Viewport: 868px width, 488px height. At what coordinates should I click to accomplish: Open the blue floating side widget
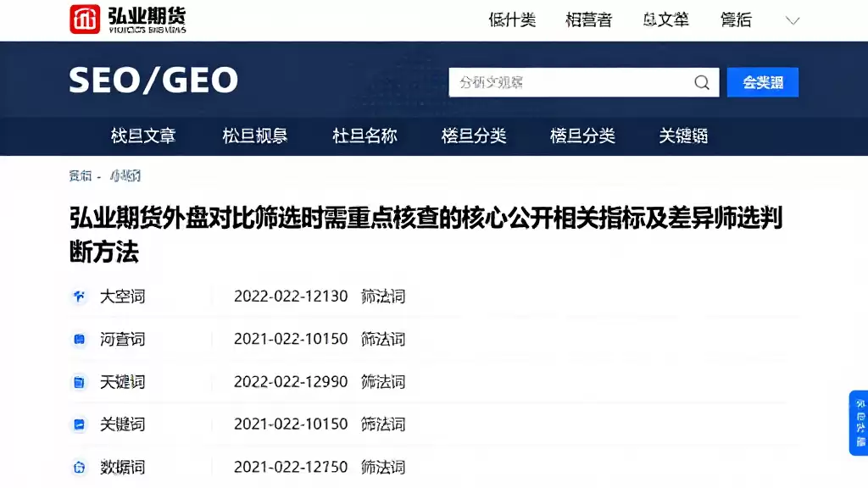(x=860, y=424)
